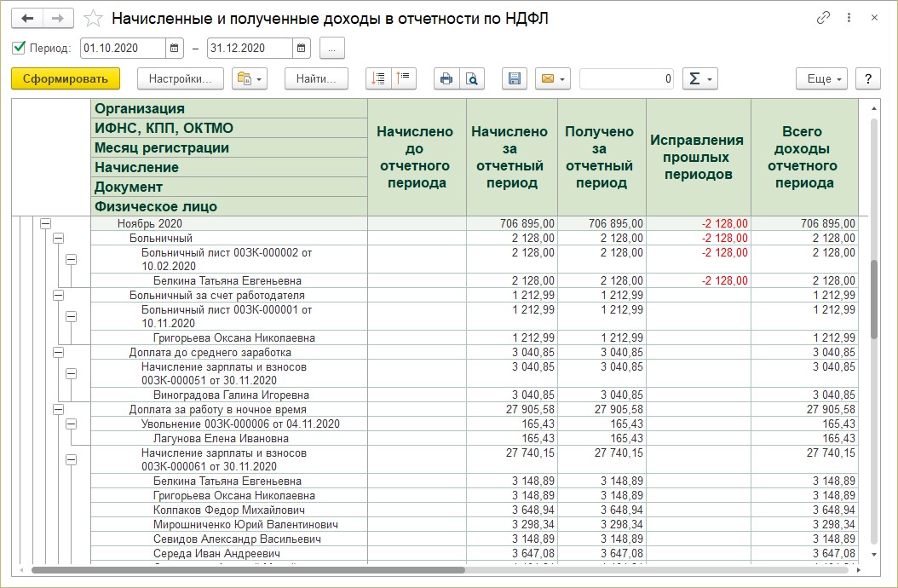This screenshot has height=588, width=898.
Task: Select Белкина Татьяна Евгеньевна under Больничный лист
Action: pyautogui.click(x=227, y=281)
